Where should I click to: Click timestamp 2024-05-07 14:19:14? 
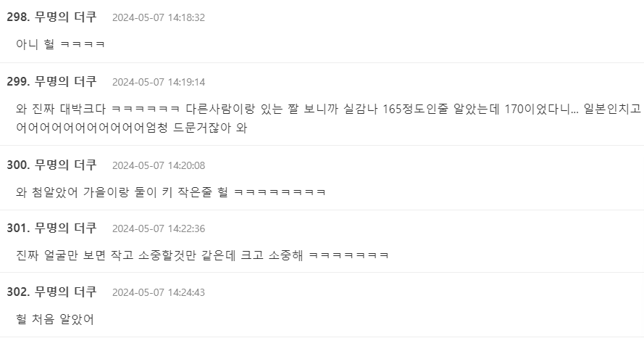point(158,82)
